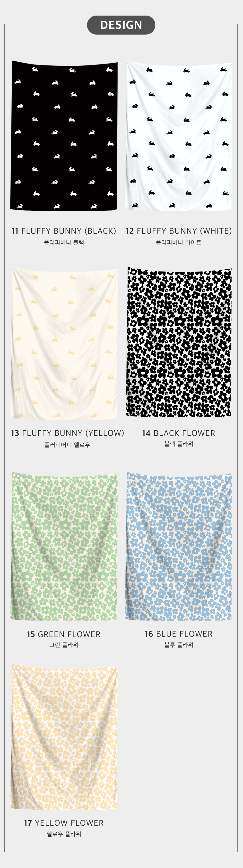This screenshot has height=868, width=243.
Task: Click the '16 BLUE FLOWER' label
Action: click(179, 634)
